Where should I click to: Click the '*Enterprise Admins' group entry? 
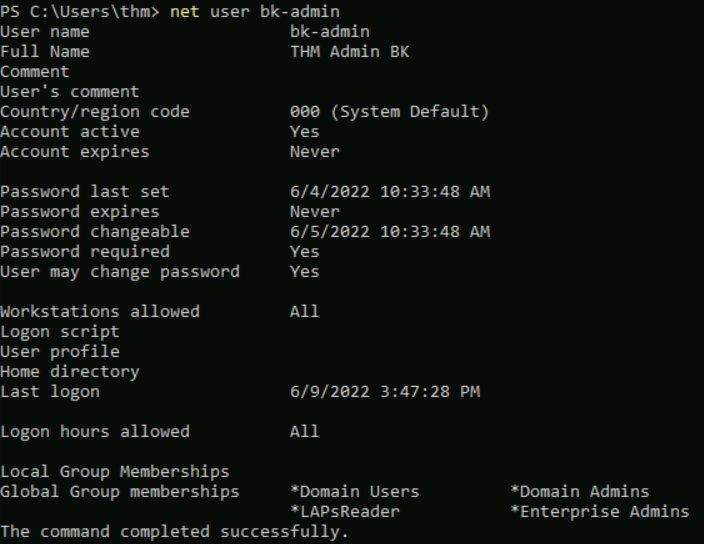[599, 511]
